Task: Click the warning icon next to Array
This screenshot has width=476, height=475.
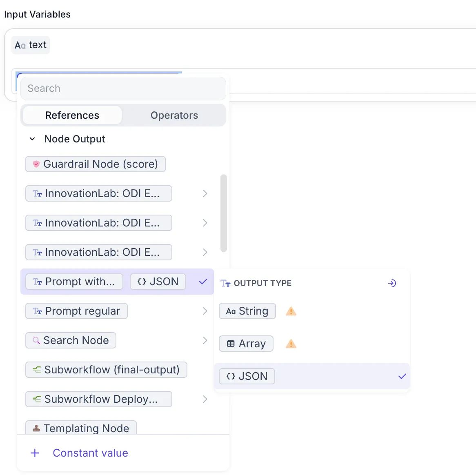Action: coord(291,344)
